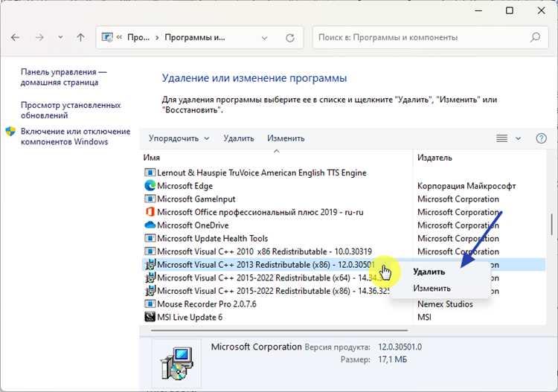
Task: Open Панель управления — домашняя страница link
Action: (x=63, y=77)
